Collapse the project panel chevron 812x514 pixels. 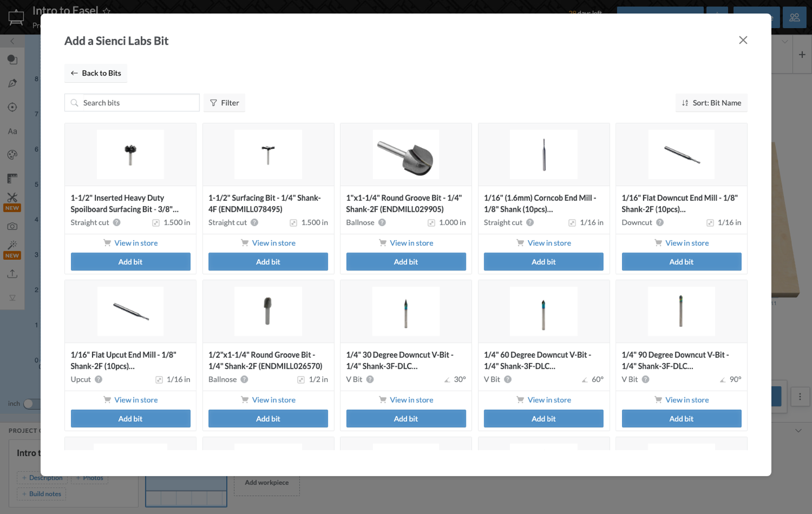(x=798, y=431)
